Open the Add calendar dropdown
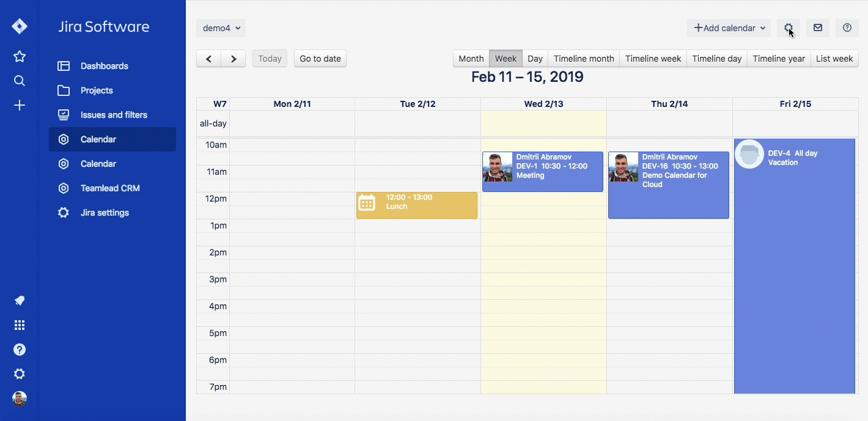Viewport: 868px width, 421px height. click(x=729, y=28)
